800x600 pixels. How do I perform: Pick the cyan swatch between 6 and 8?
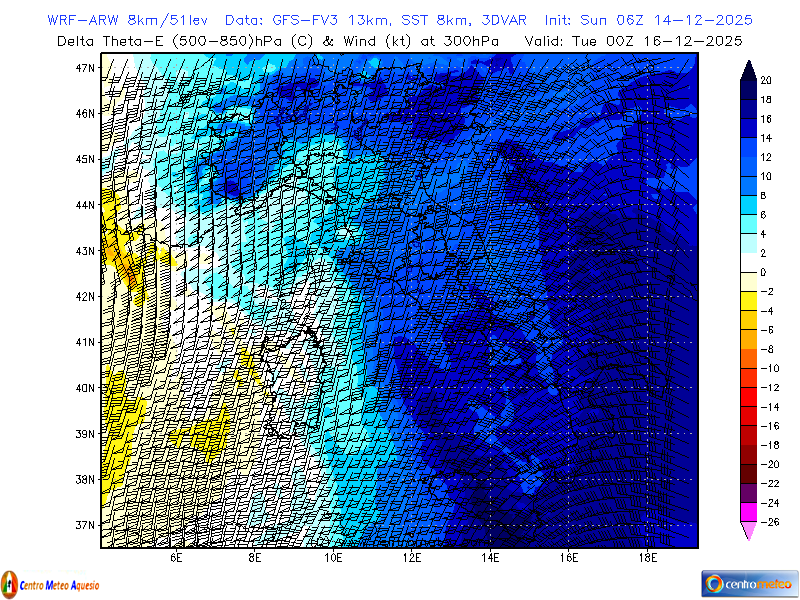[x=748, y=205]
